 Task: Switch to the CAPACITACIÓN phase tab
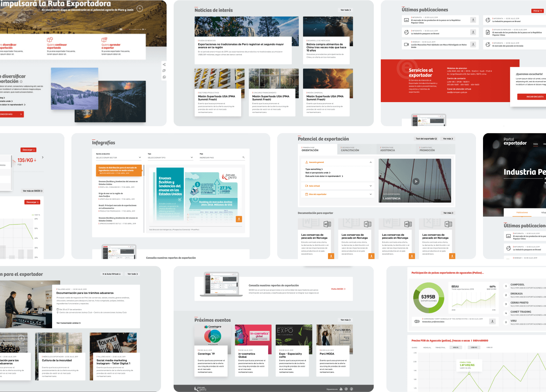357,149
